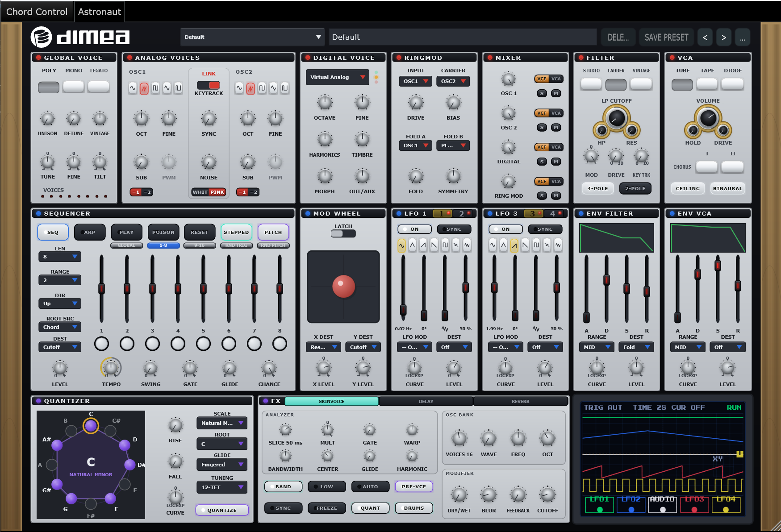Select the square waveform for OSC2
781x532 pixels.
(262, 88)
